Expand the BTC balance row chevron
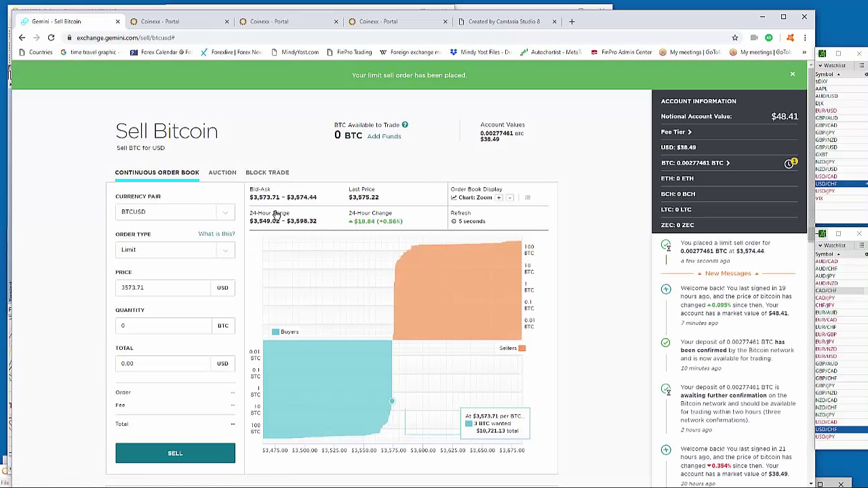The image size is (868, 488). (728, 163)
